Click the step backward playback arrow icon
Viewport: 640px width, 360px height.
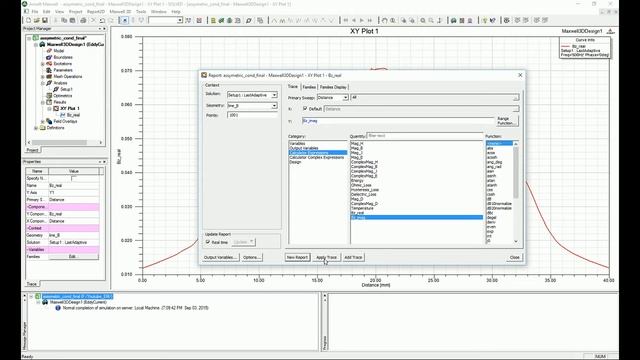click(354, 20)
